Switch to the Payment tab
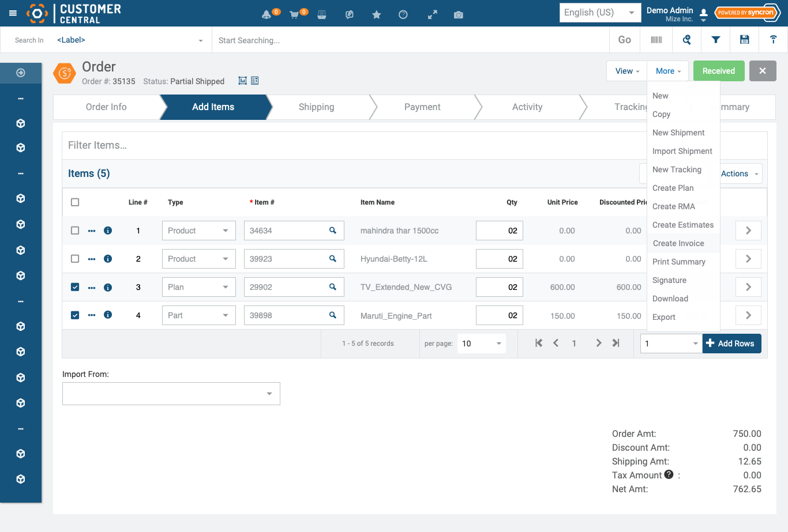Screen dimensions: 788x532 click(x=422, y=107)
